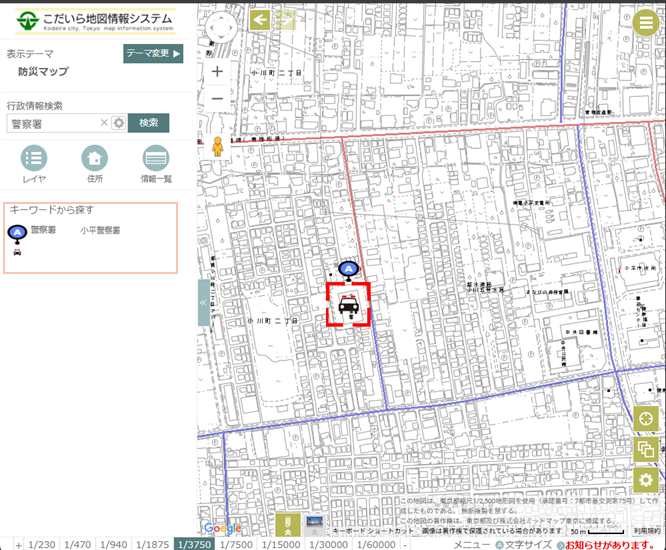Click the overlapping map layers button
The height and width of the screenshot is (550, 666).
tap(646, 449)
